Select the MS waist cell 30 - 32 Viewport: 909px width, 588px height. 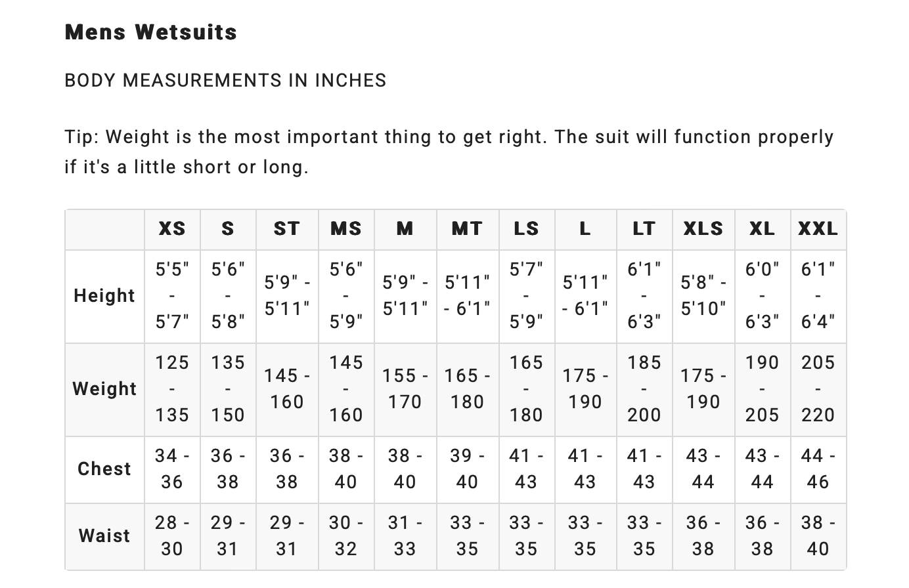pos(346,536)
